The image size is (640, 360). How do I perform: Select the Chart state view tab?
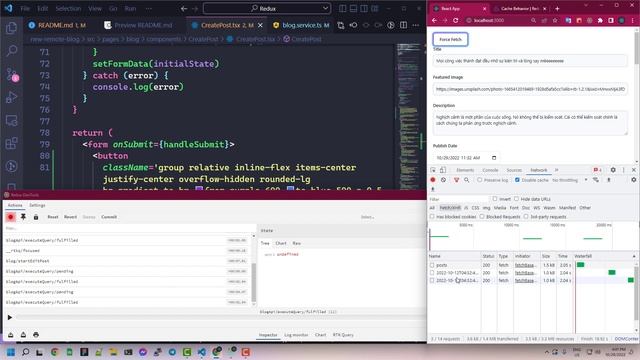281,243
